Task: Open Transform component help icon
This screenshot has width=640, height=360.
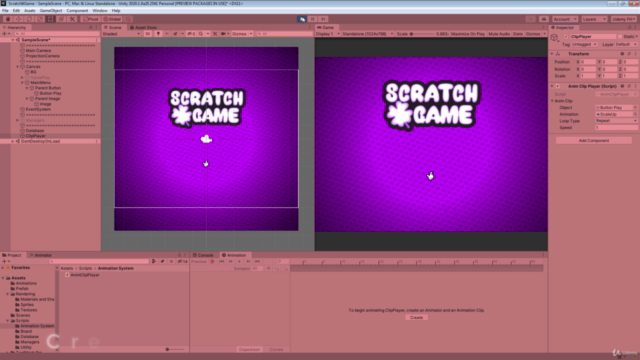Action: [x=622, y=54]
